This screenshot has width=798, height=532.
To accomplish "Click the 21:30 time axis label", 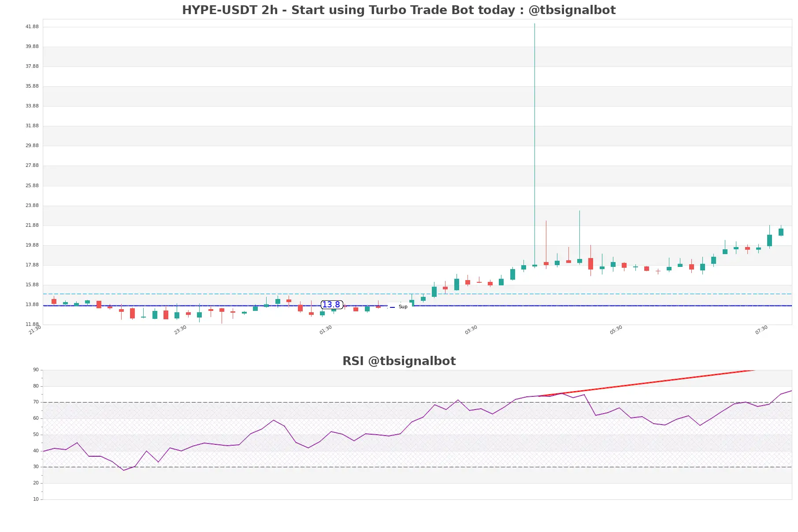I will [35, 330].
